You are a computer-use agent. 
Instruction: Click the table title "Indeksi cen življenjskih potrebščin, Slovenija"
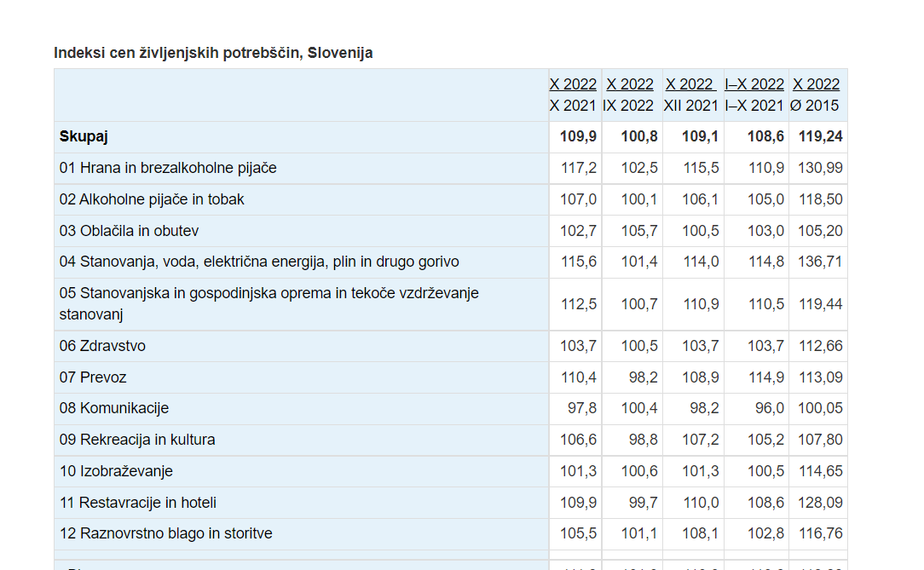213,53
